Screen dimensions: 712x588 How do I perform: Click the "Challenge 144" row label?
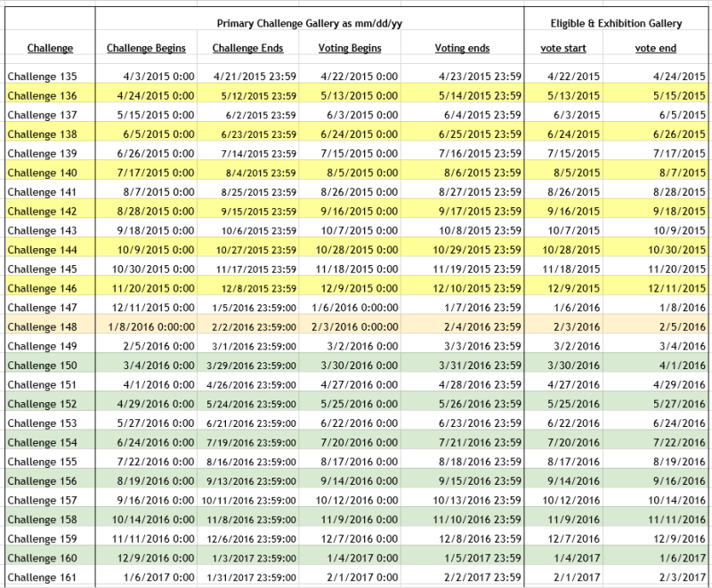point(42,250)
